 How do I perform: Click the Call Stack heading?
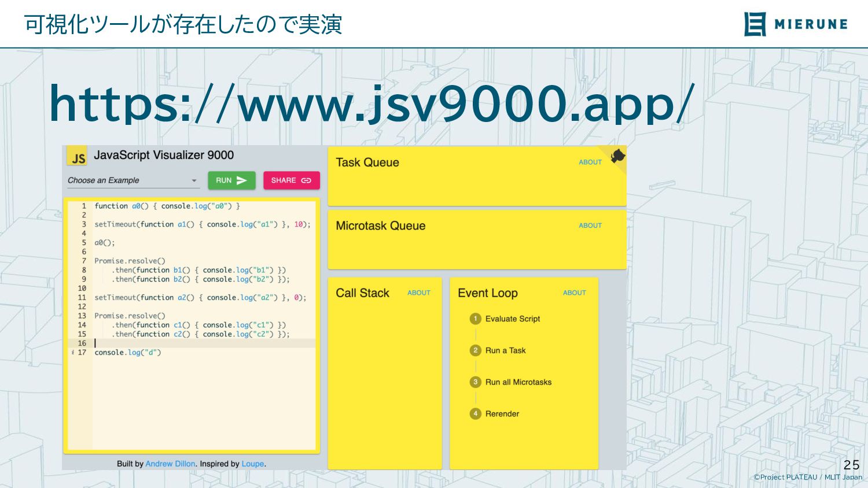click(x=363, y=293)
